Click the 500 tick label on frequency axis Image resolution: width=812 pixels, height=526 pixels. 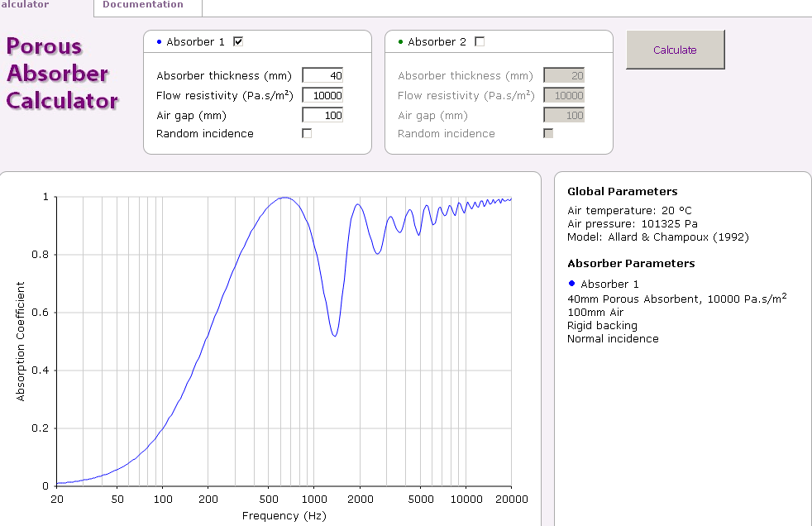[269, 499]
